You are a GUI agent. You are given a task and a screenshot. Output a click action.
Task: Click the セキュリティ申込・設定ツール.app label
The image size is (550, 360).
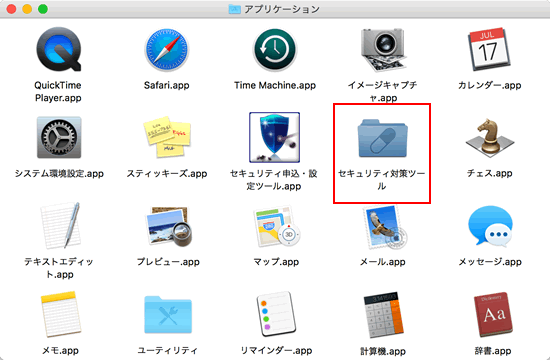(x=274, y=180)
